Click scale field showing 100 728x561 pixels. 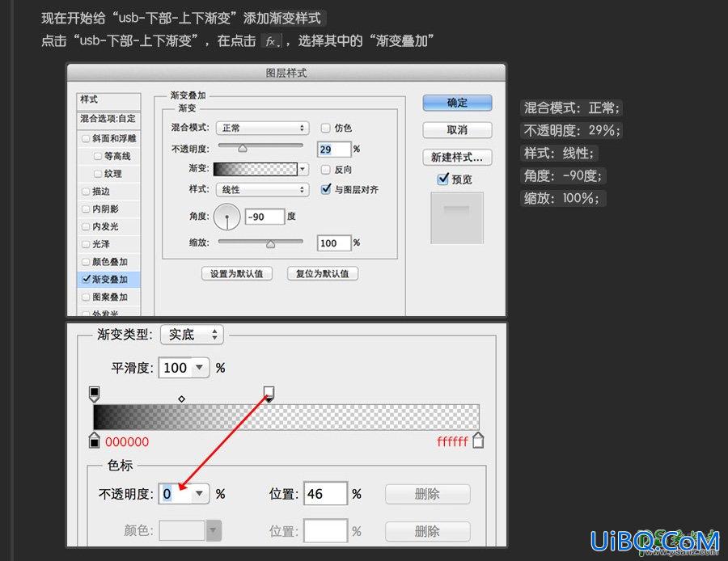pyautogui.click(x=334, y=243)
